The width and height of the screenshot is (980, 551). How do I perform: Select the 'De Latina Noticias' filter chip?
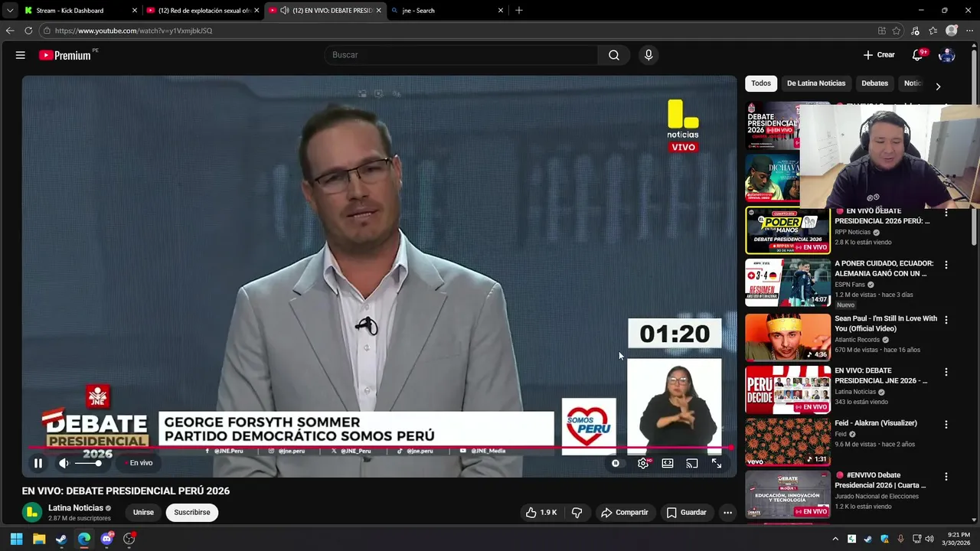click(x=816, y=83)
